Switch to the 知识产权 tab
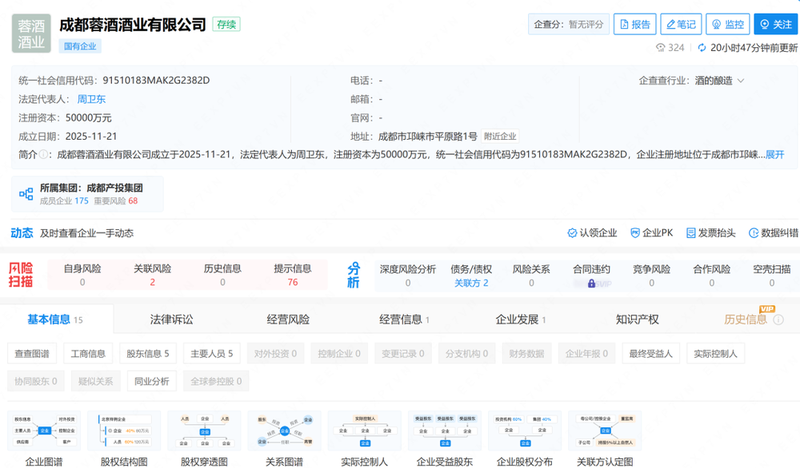800x468 pixels. point(637,319)
